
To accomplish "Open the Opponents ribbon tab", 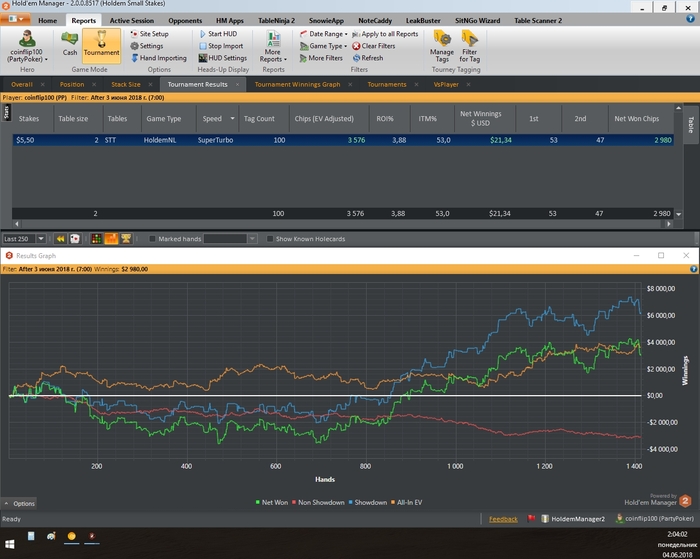I will click(185, 21).
